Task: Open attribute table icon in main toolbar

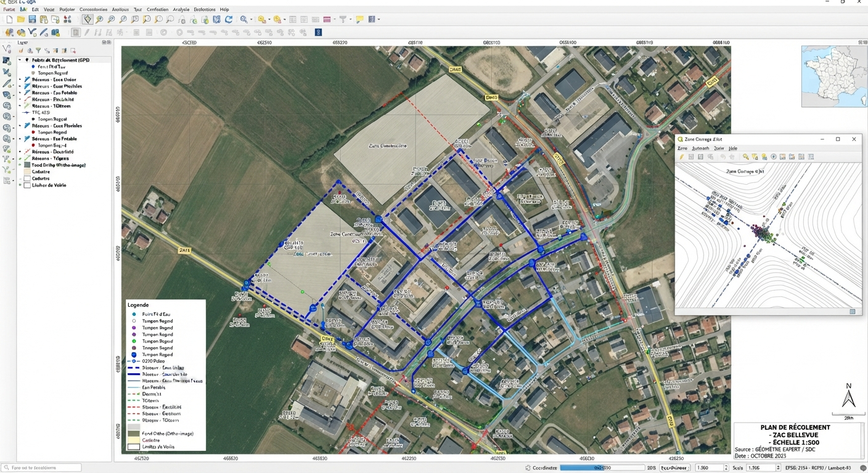Action: (x=293, y=20)
